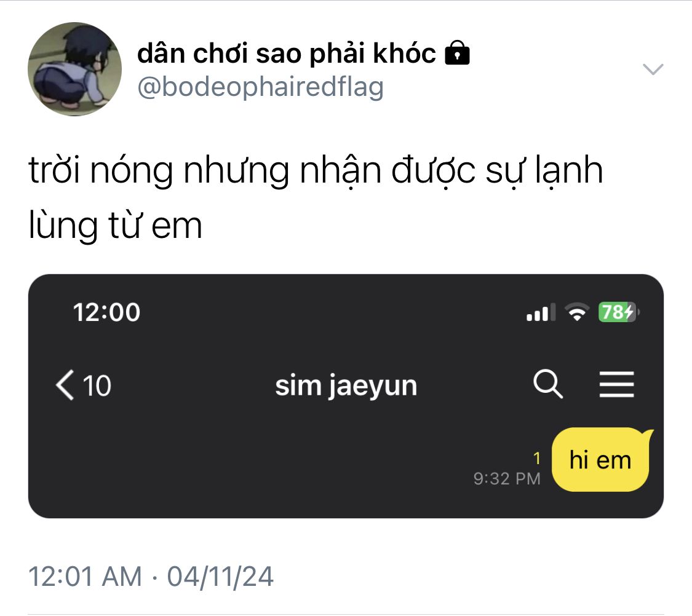Screen dimensions: 692x616
Task: Tap the sim jaeyun chat title
Action: [x=346, y=386]
